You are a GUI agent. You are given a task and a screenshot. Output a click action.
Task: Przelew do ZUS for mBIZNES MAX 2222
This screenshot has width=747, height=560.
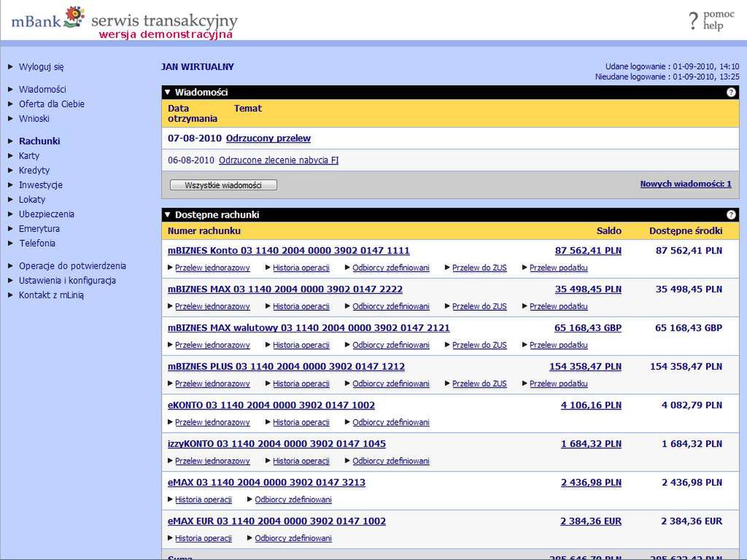click(x=479, y=306)
